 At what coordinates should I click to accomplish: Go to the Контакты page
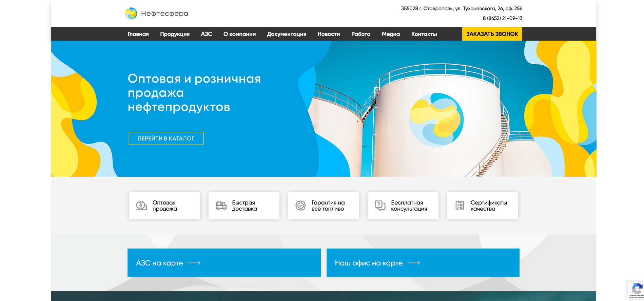[424, 34]
